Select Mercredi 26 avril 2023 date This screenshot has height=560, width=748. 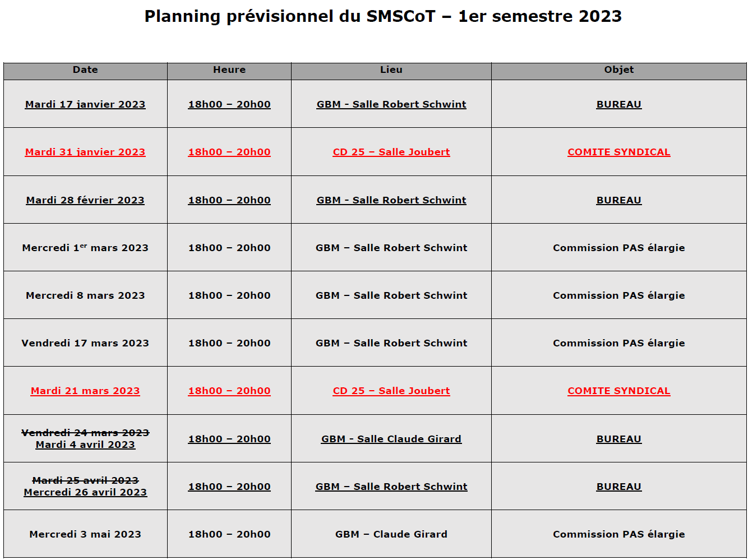tap(85, 492)
